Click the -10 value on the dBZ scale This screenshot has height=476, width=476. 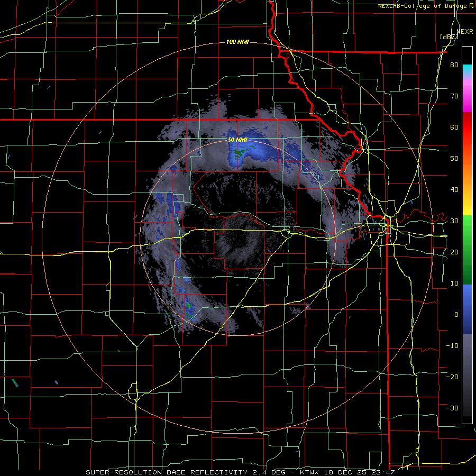click(452, 346)
